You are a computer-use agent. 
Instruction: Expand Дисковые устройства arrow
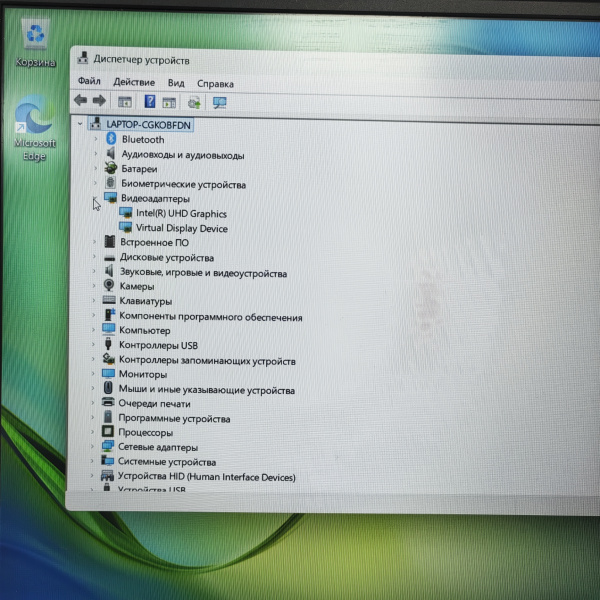[94, 256]
